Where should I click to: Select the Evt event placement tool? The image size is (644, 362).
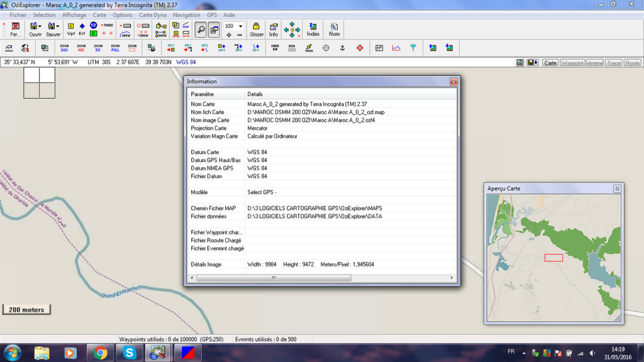[x=82, y=30]
